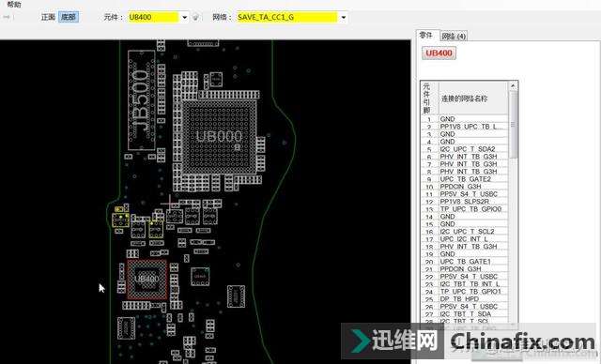Select pin row PP1V8_SLPS2R in the list

tap(465, 202)
